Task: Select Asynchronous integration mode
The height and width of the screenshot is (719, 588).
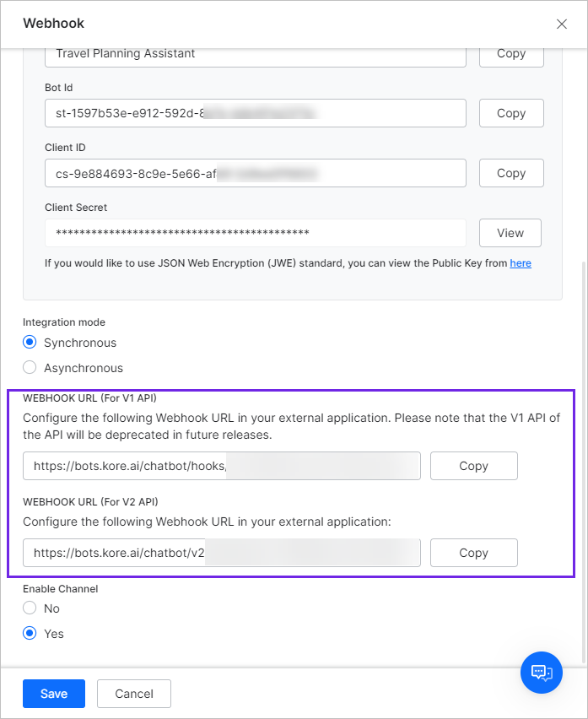Action: pos(30,368)
